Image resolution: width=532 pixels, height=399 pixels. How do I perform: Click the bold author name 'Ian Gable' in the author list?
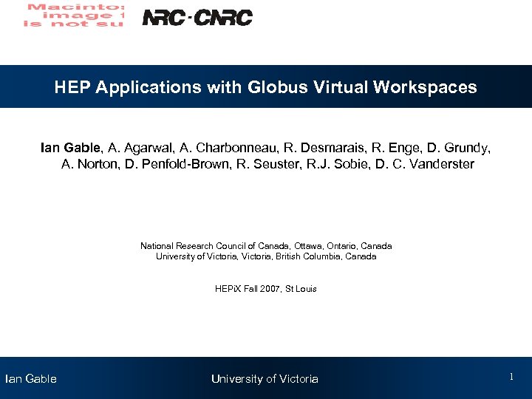70,148
